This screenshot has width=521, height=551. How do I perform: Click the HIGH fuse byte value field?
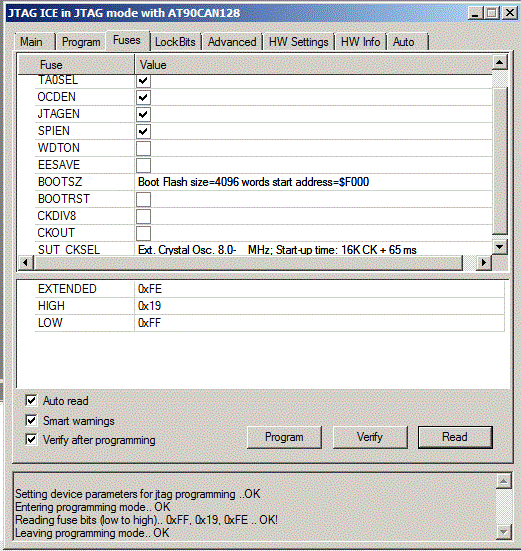319,306
